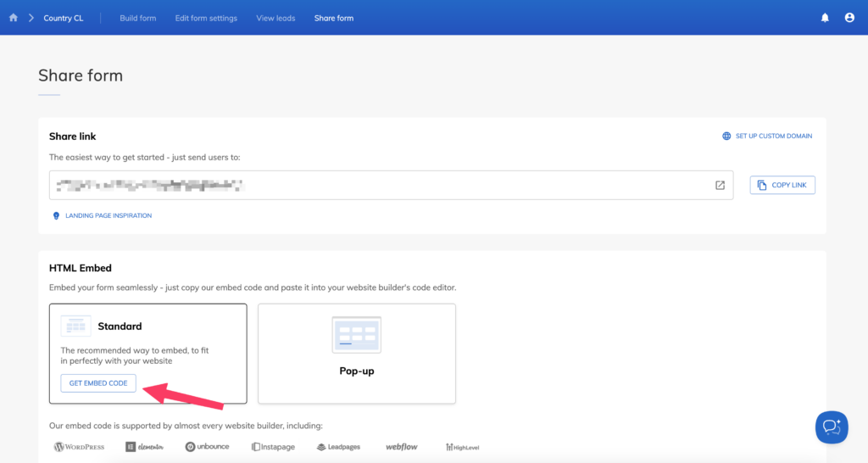Switch to the Build form tab
This screenshot has height=463, width=868.
137,18
